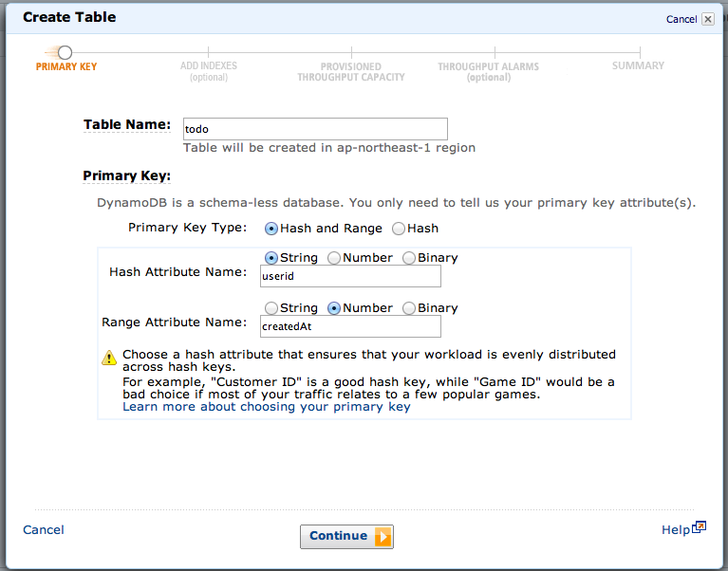Close the Create Table dialog with X icon
This screenshot has height=571, width=728.
(x=707, y=19)
